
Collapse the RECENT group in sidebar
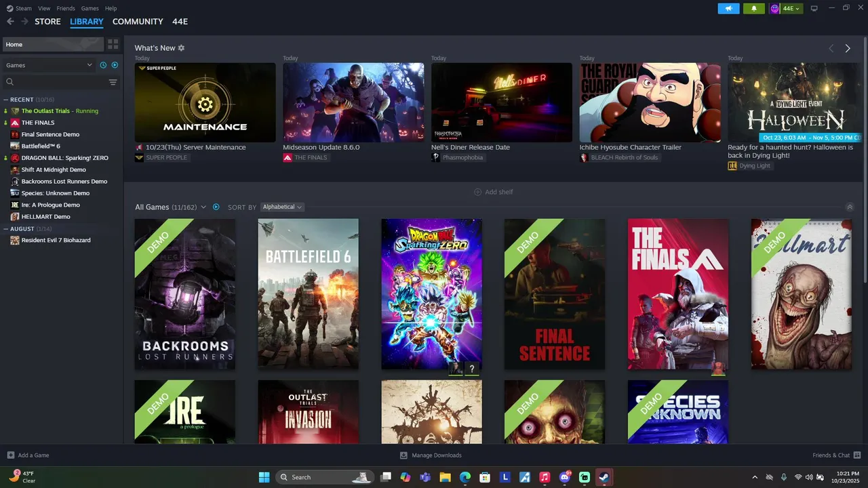6,100
